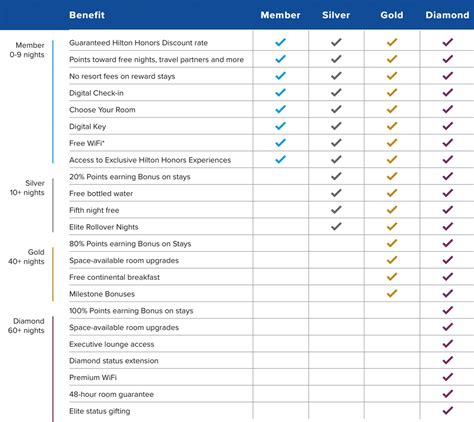Click the Silver checkmark for Free bottled water
Image resolution: width=474 pixels, height=422 pixels.
pyautogui.click(x=336, y=193)
